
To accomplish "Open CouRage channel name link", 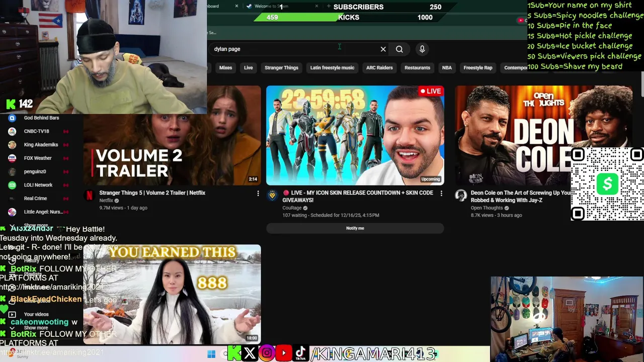I will click(x=292, y=208).
